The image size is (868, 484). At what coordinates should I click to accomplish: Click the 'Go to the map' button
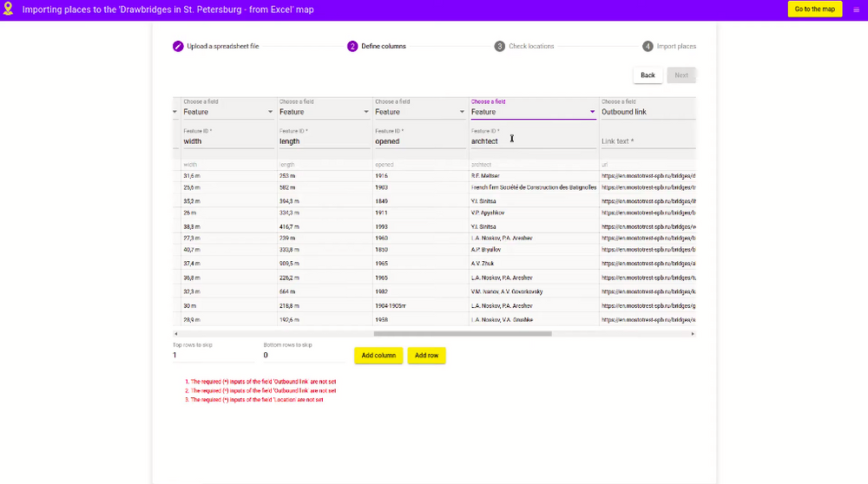coord(814,10)
